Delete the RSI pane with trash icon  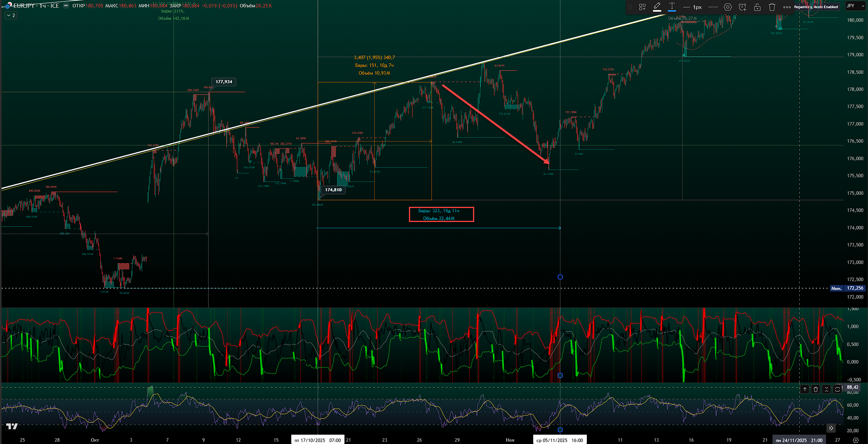[x=816, y=389]
